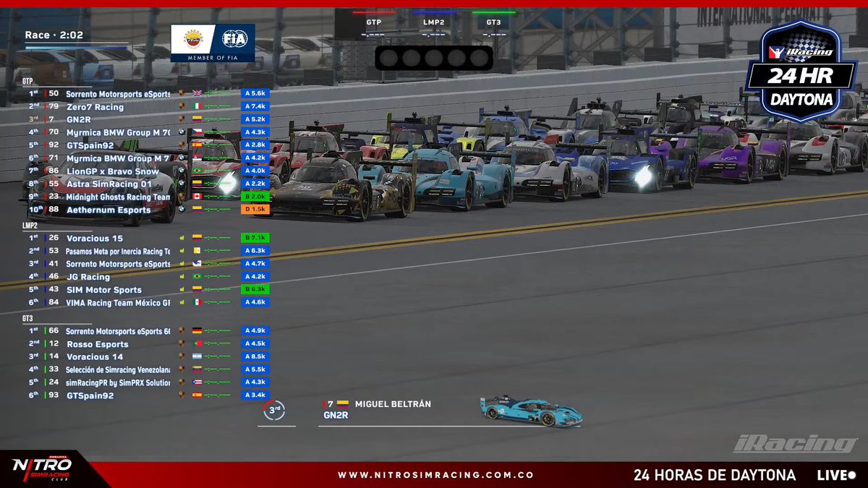Click the BMW logo on Aethernum Esports row

(x=182, y=210)
